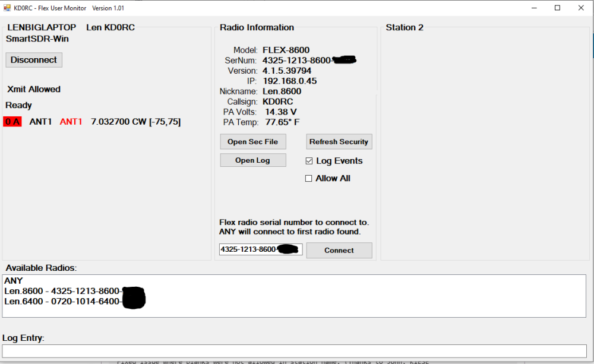Click the Ready status text
This screenshot has height=364, width=594.
(x=18, y=105)
